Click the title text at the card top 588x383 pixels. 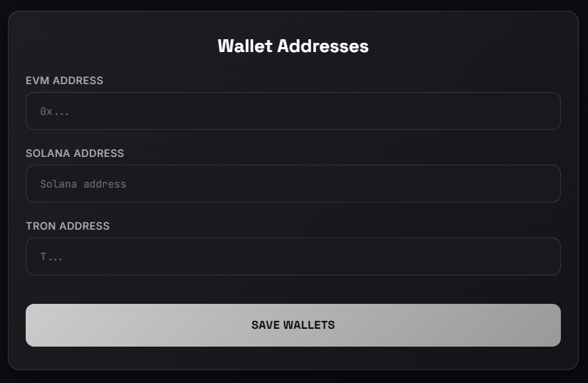293,46
